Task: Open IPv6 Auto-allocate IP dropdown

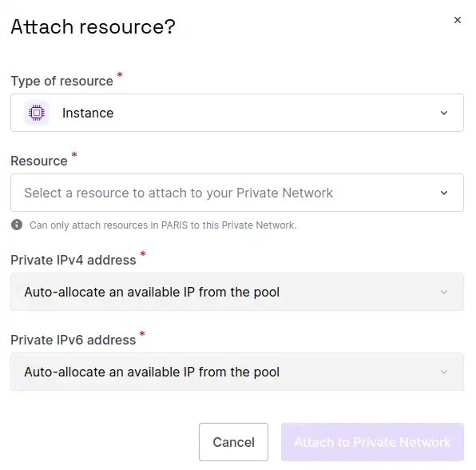Action: click(237, 372)
